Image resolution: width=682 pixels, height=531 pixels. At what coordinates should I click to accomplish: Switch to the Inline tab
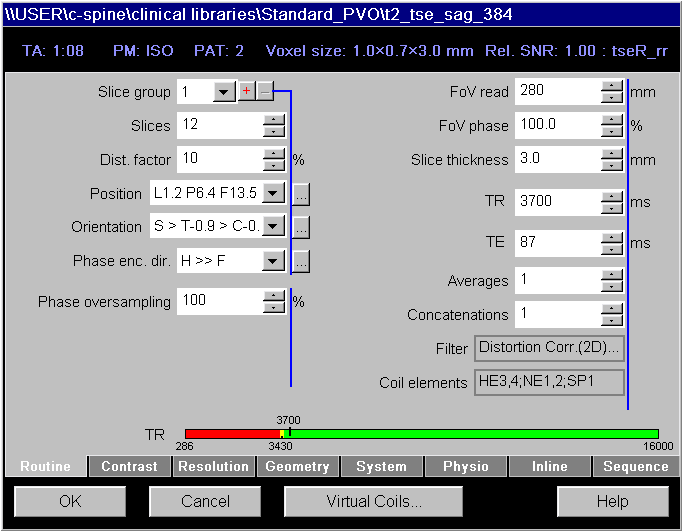tap(550, 466)
